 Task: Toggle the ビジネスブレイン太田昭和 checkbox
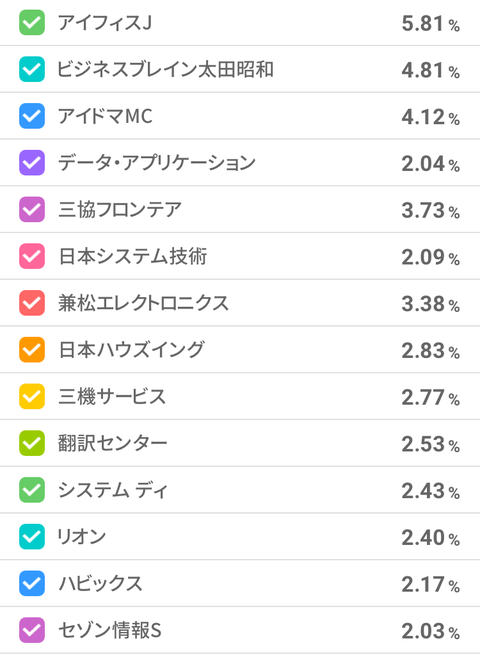(32, 69)
